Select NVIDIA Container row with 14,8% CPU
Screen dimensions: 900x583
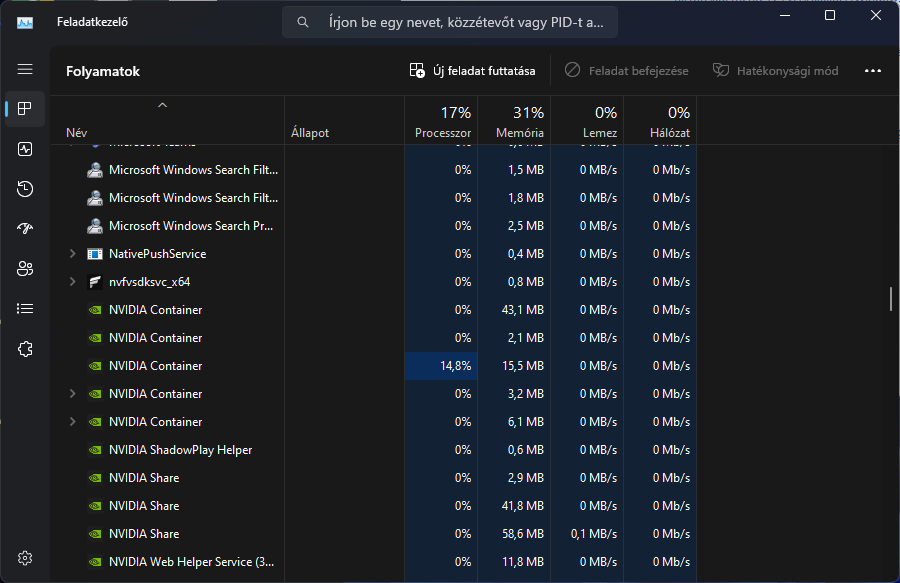click(374, 366)
